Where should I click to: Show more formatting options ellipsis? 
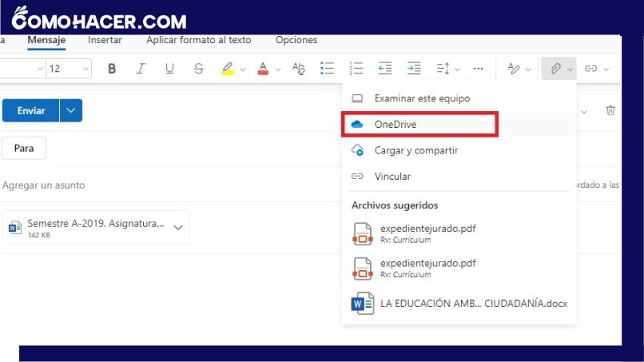tap(478, 69)
